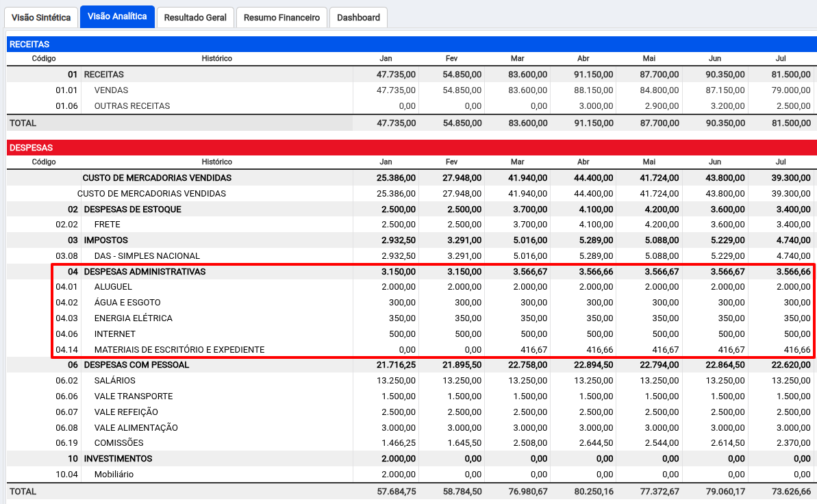Click MATERIAIS DE ESCRITÓRIO E EXPEDIENTE row
The image size is (817, 504).
click(179, 349)
